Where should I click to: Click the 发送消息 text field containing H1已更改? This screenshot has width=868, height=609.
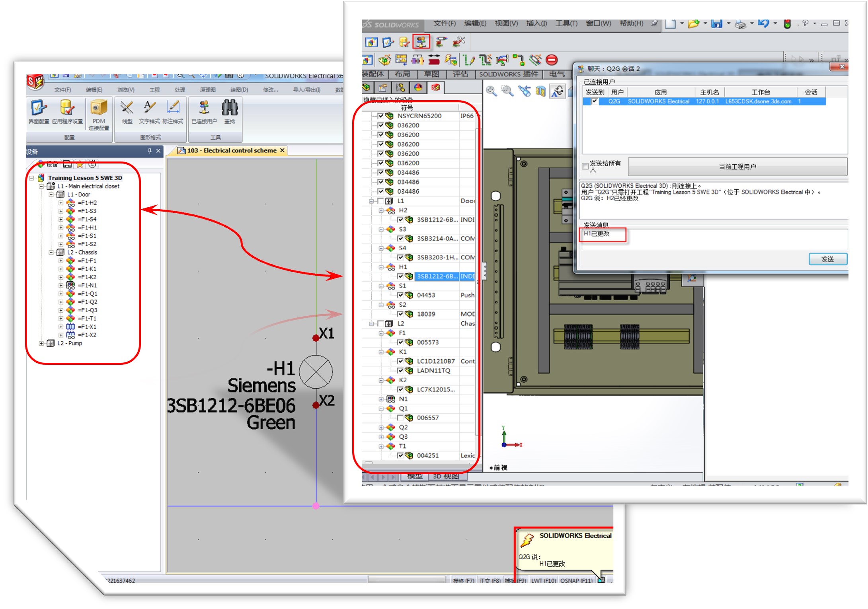point(714,239)
